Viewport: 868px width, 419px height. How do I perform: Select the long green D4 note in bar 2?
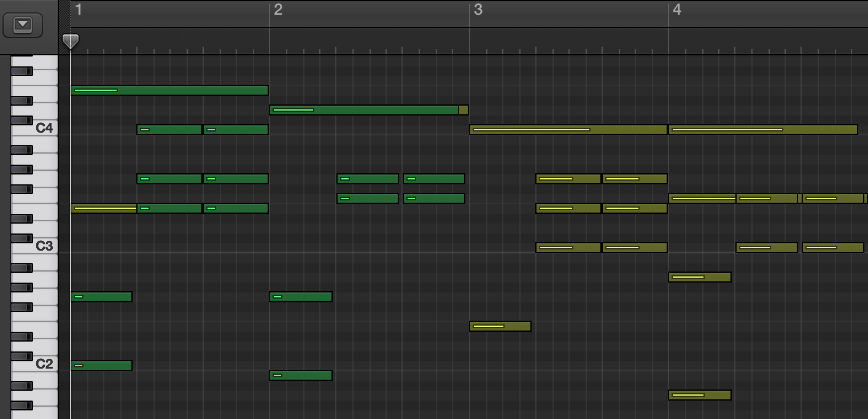(x=363, y=110)
